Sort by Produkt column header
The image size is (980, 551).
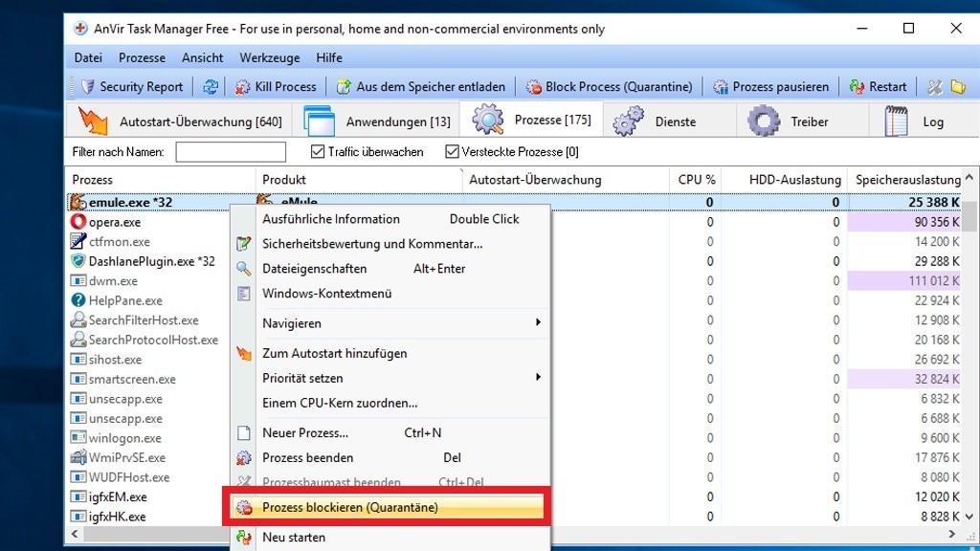pos(360,180)
